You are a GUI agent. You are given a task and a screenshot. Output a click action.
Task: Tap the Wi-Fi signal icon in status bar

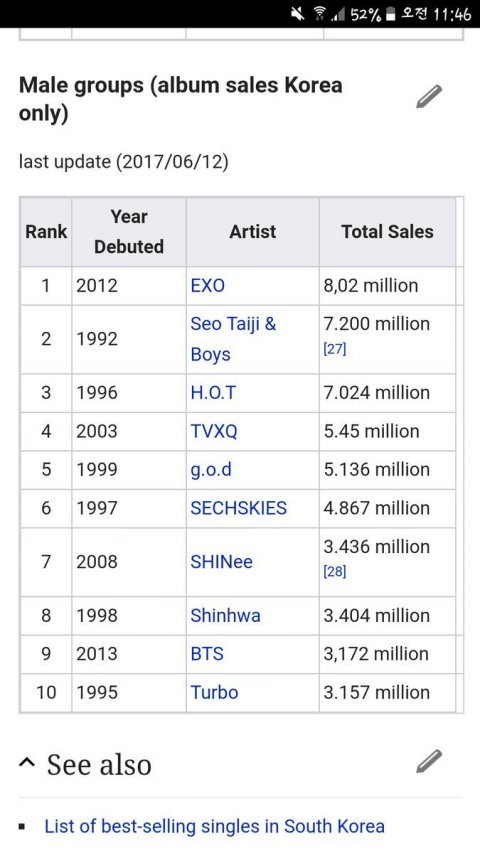coord(320,14)
